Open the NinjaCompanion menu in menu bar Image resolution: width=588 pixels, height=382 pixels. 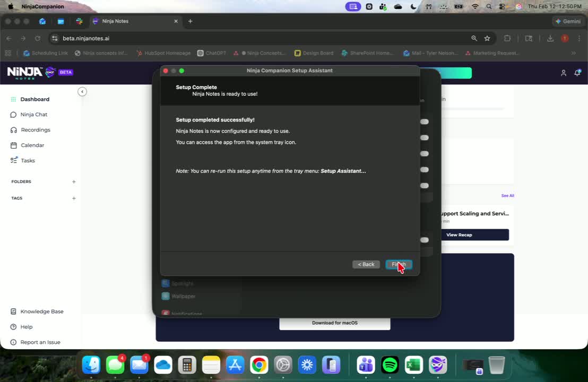(x=42, y=6)
